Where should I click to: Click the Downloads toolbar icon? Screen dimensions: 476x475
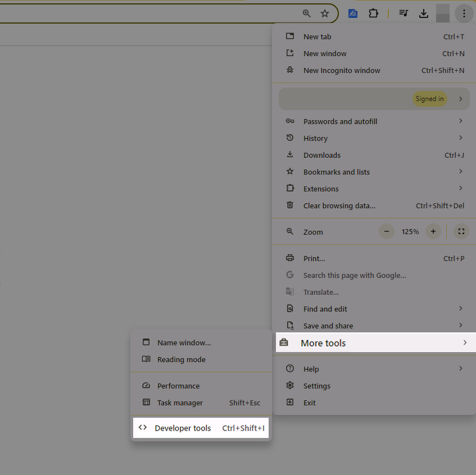(424, 13)
